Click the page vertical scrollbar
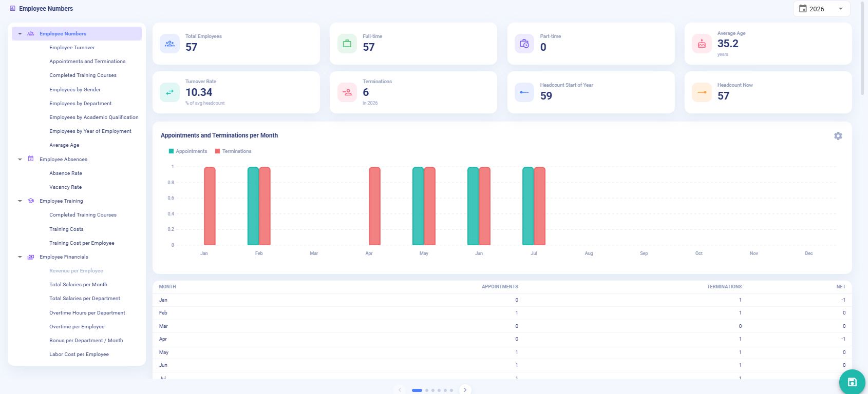The image size is (868, 394). point(862,49)
